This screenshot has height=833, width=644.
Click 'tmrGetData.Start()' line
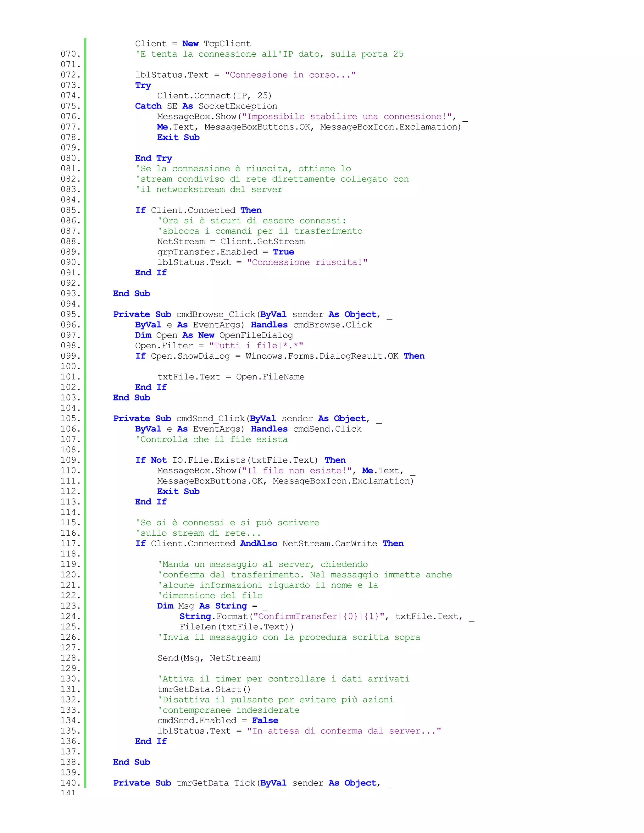[204, 689]
